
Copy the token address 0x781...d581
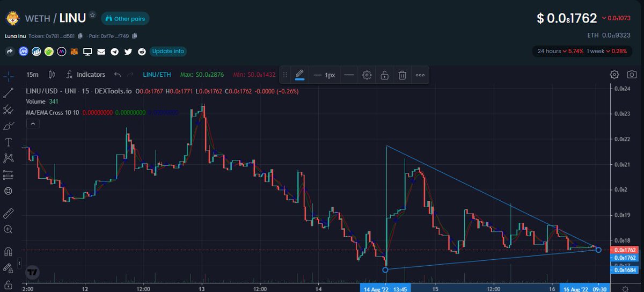pyautogui.click(x=80, y=36)
